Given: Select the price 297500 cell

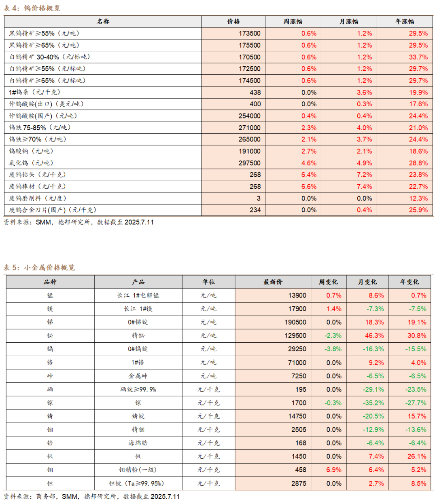Looking at the screenshot, I should point(233,163).
